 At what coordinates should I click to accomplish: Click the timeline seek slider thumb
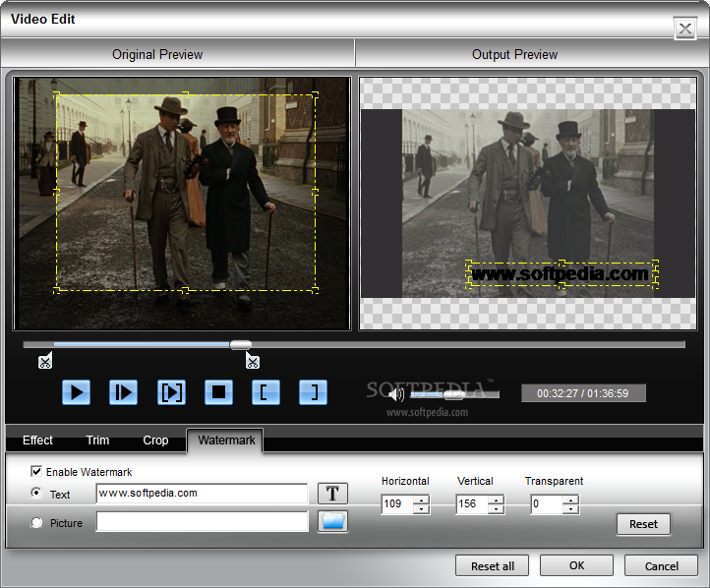241,345
